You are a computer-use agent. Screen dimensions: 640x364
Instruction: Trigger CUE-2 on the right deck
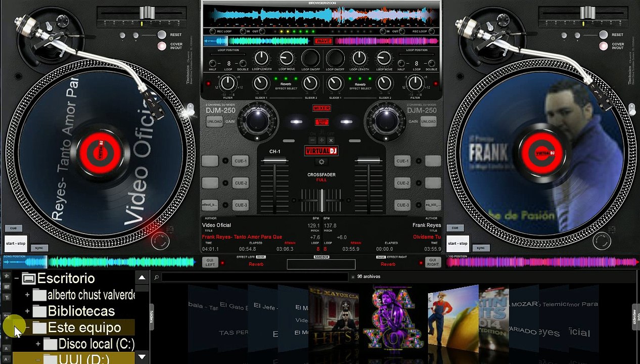point(402,183)
